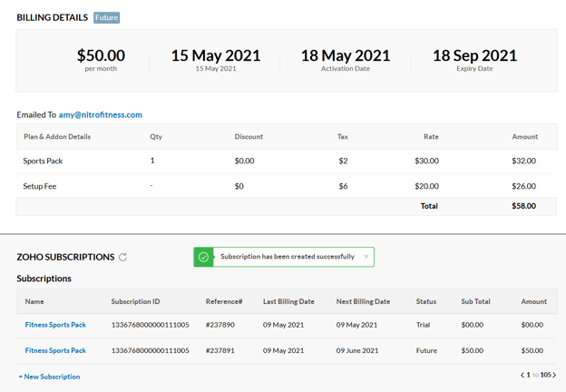Click the Setup Fee addon row

[x=41, y=186]
